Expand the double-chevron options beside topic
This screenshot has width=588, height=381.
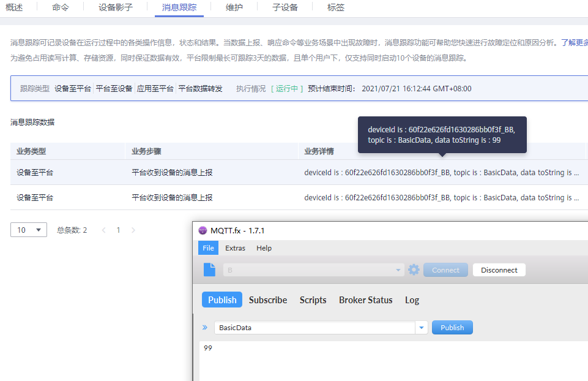tap(205, 327)
